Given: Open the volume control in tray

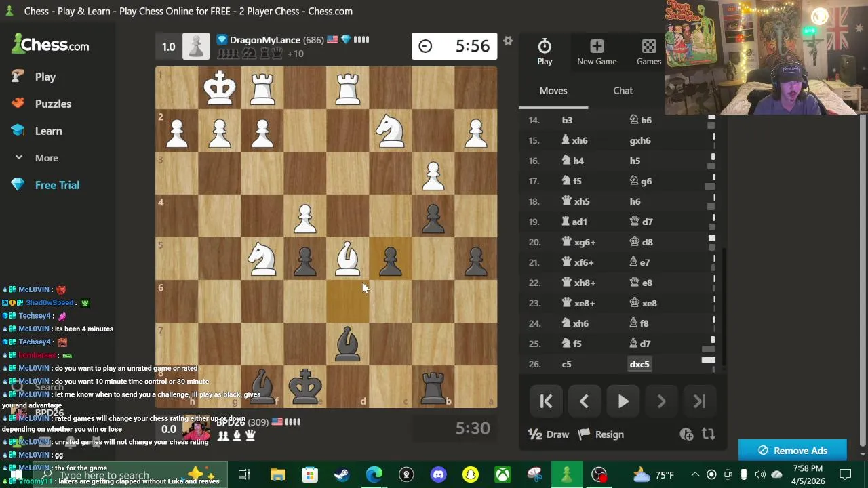Looking at the screenshot, I should [x=760, y=474].
